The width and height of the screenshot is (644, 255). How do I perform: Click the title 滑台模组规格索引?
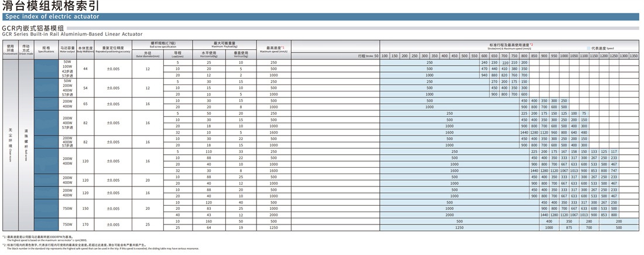[50, 6]
